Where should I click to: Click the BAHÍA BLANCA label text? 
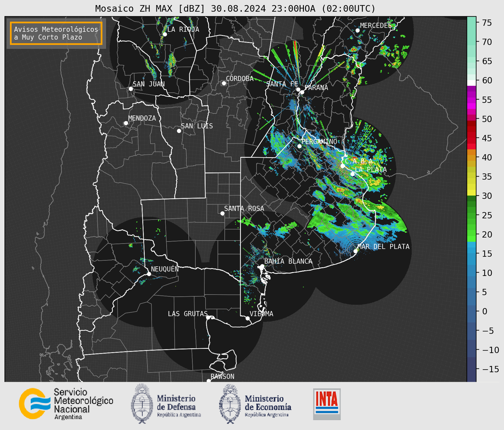tap(288, 261)
